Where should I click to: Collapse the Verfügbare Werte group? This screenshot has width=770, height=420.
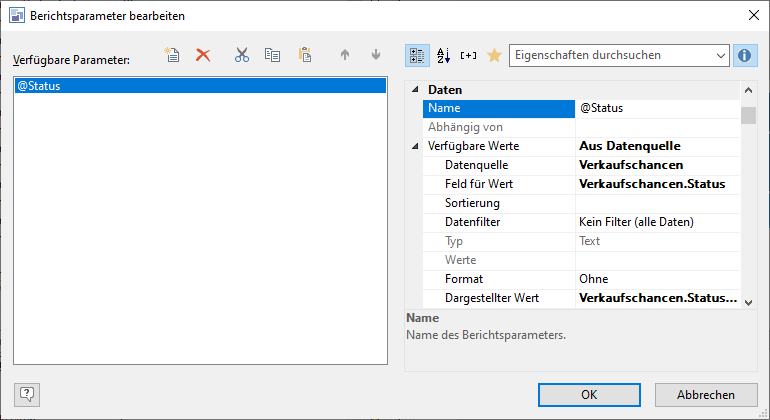pos(415,146)
